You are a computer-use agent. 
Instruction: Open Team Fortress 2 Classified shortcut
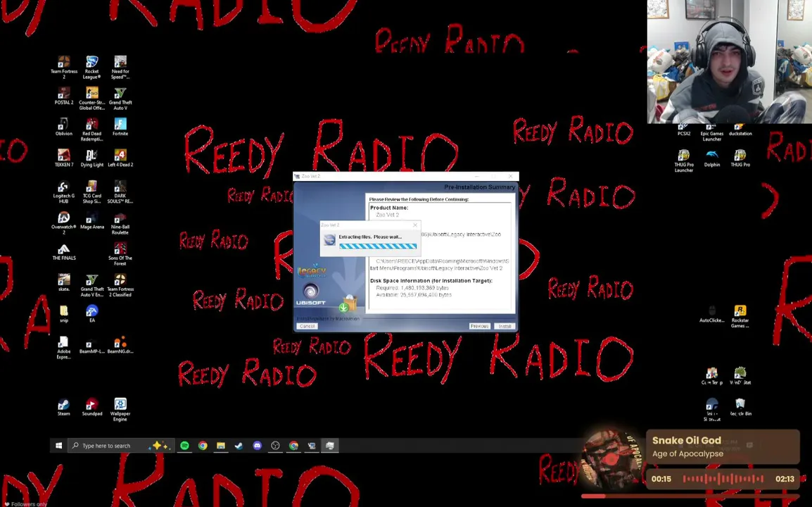click(120, 285)
